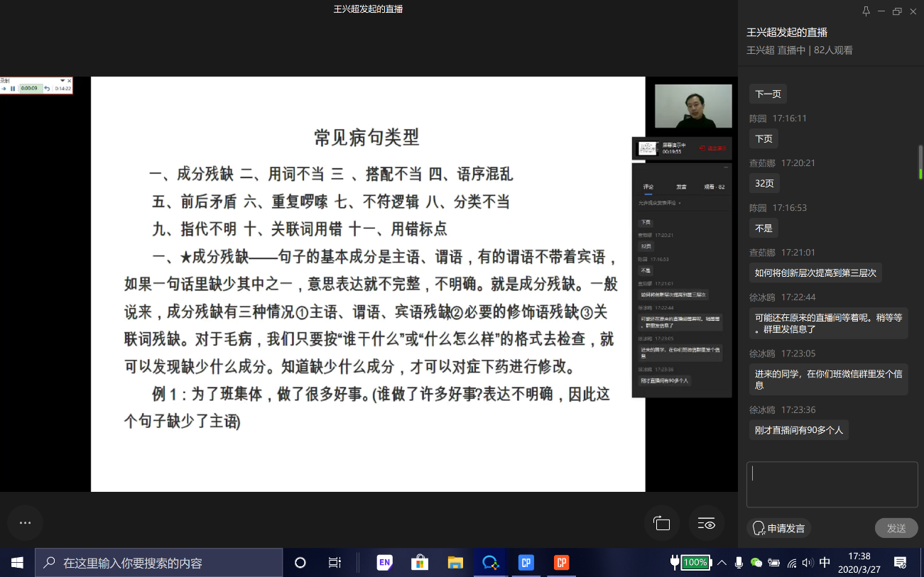Open the Task View icon on taskbar

point(335,563)
